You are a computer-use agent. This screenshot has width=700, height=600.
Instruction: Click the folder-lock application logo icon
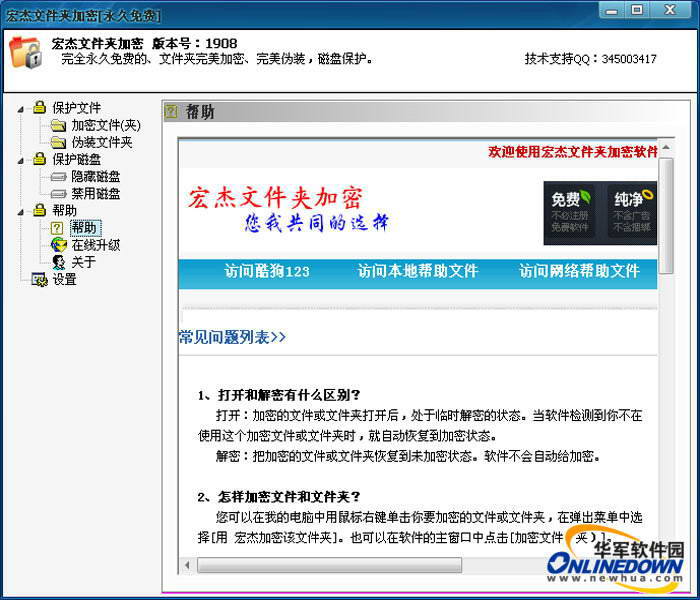click(x=25, y=53)
